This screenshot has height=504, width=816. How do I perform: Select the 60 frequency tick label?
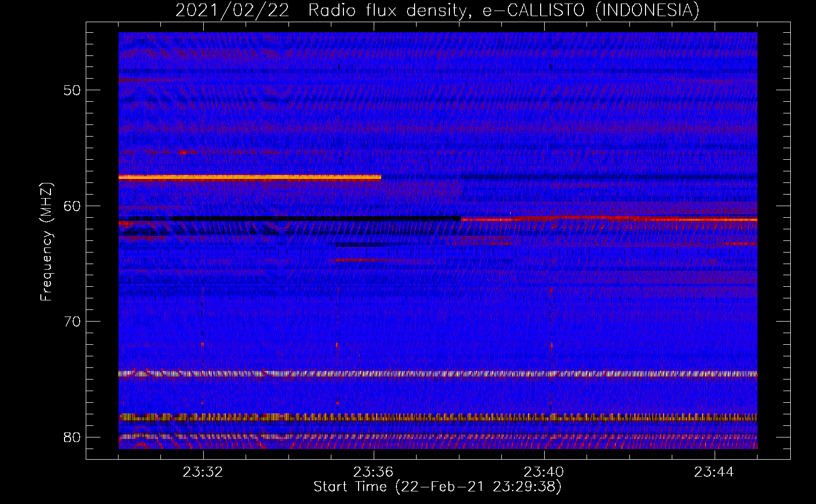pos(73,206)
